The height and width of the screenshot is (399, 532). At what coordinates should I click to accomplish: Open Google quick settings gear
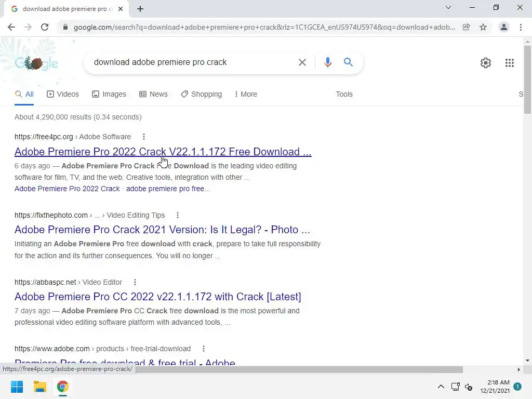pyautogui.click(x=486, y=63)
